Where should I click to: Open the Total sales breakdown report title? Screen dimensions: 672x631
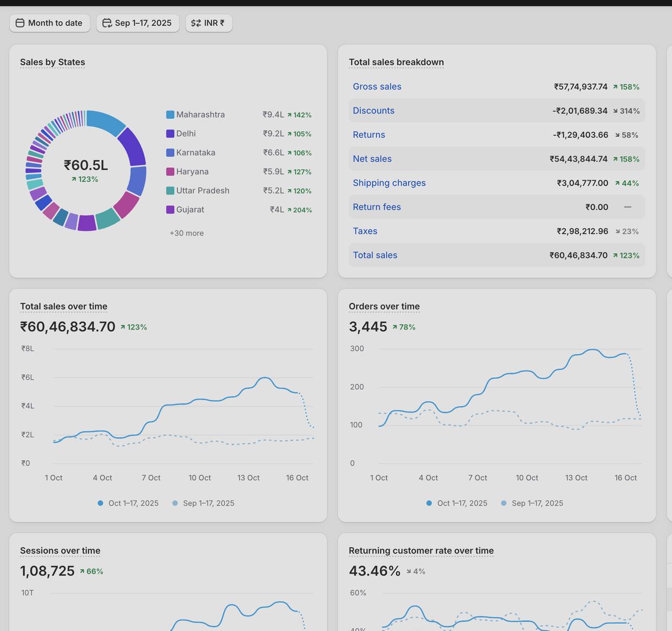[x=396, y=62]
